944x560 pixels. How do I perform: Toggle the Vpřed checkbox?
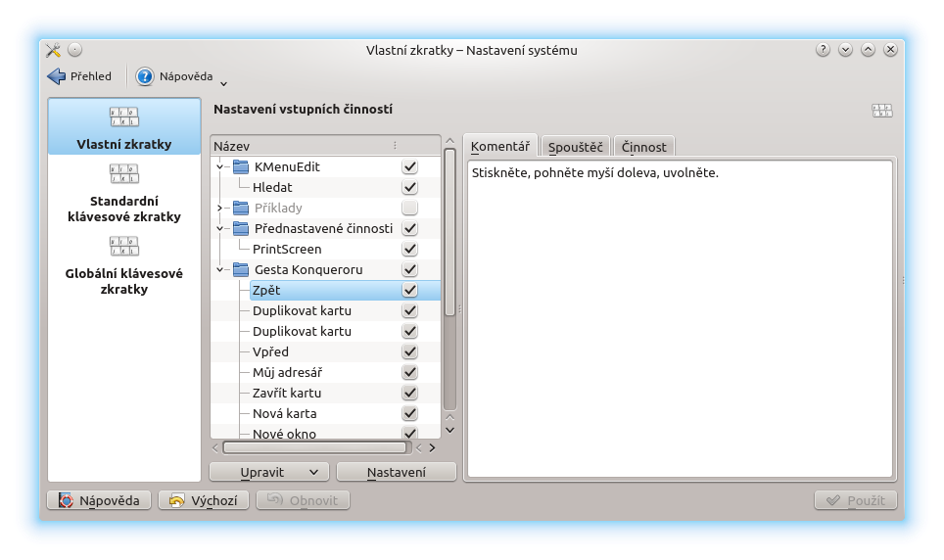[x=410, y=351]
